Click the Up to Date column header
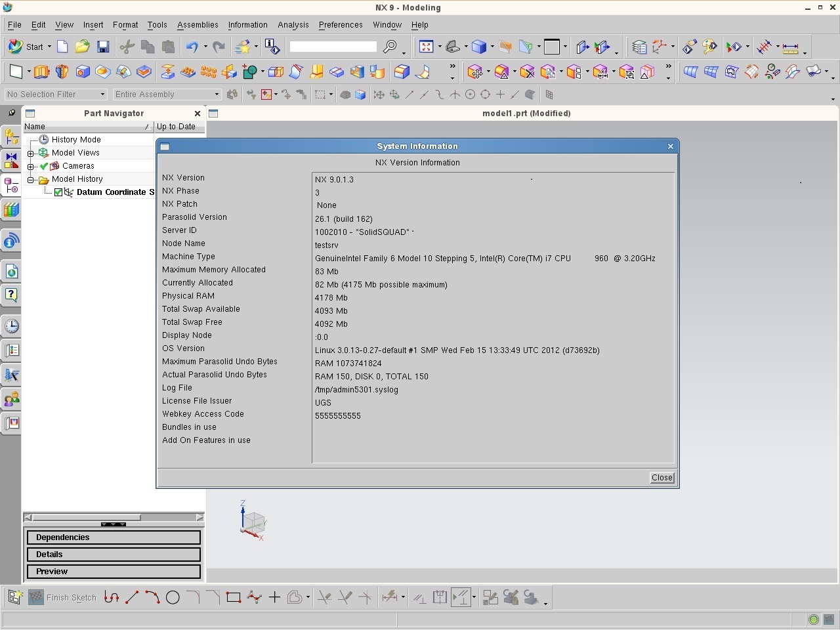 pos(179,127)
